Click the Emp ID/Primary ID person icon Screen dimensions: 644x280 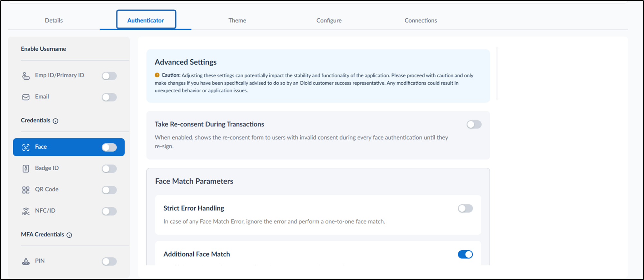[x=26, y=76]
